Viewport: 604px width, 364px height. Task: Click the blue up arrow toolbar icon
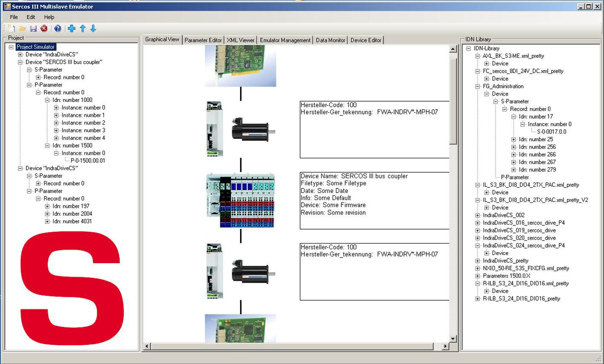pos(83,28)
